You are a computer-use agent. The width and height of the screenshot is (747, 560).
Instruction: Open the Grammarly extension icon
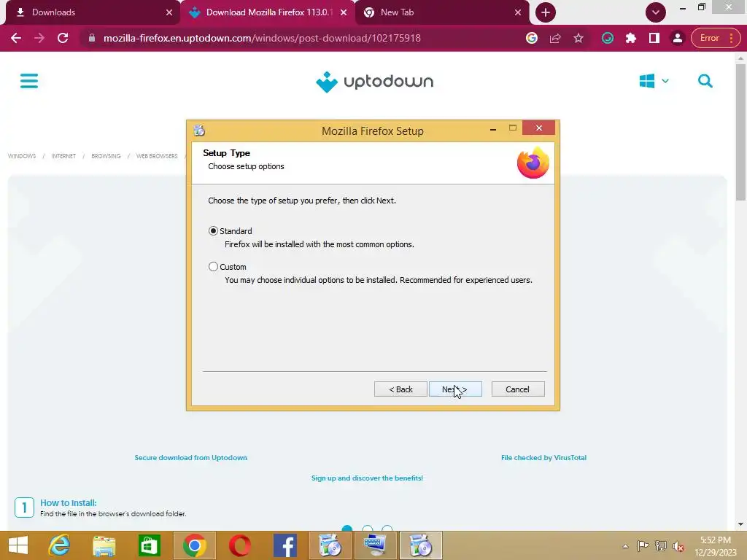tap(608, 38)
